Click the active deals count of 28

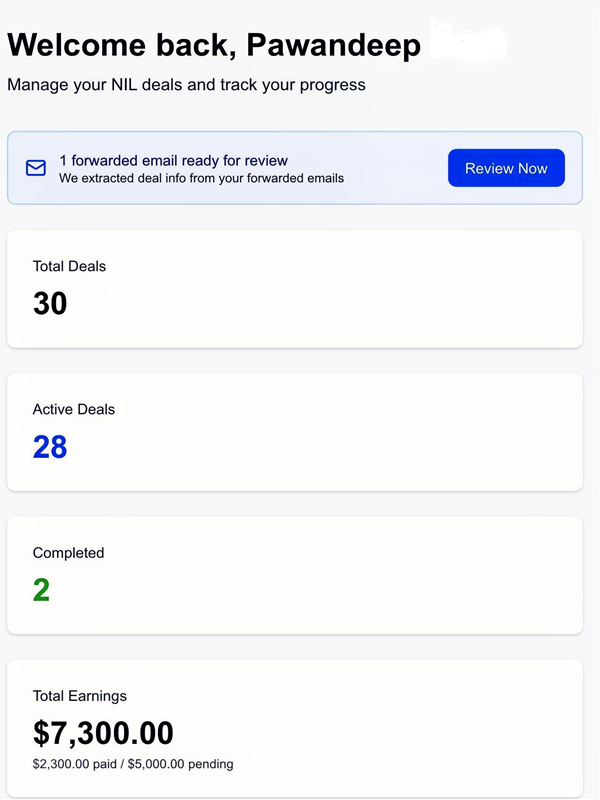(x=50, y=446)
